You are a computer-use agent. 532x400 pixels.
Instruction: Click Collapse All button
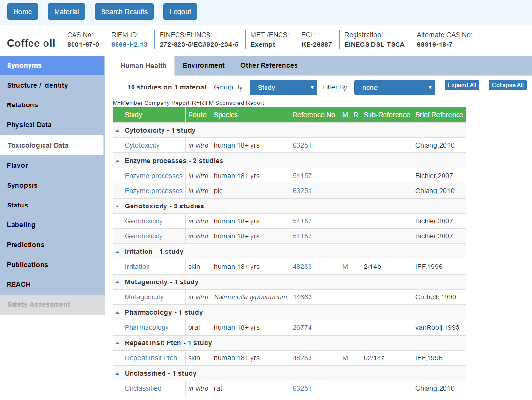click(507, 85)
